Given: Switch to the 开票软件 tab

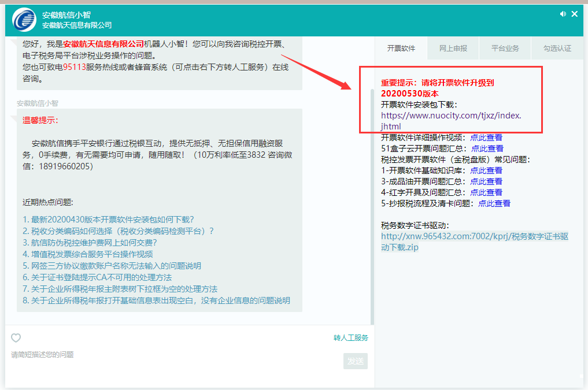Looking at the screenshot, I should click(x=401, y=49).
